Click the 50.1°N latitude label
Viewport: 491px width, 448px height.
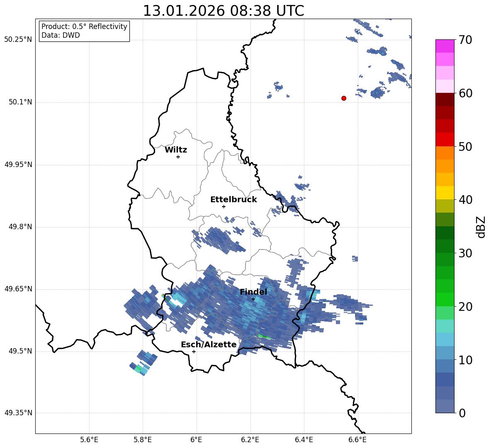click(20, 102)
